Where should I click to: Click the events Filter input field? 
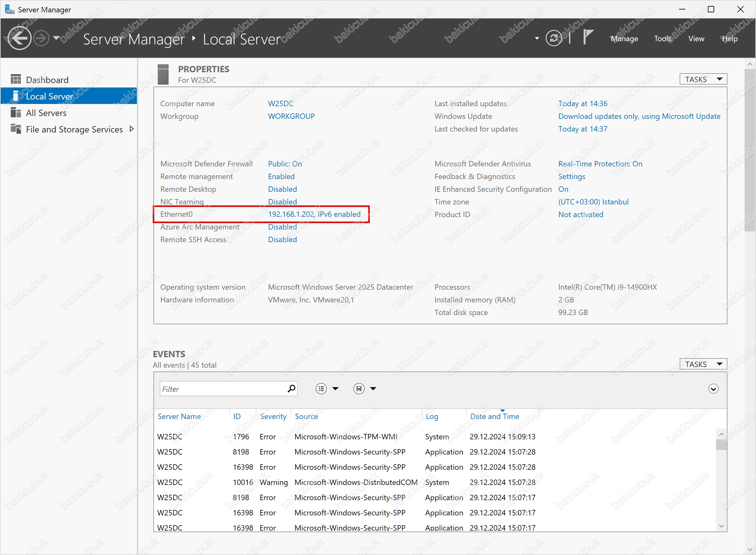[223, 389]
